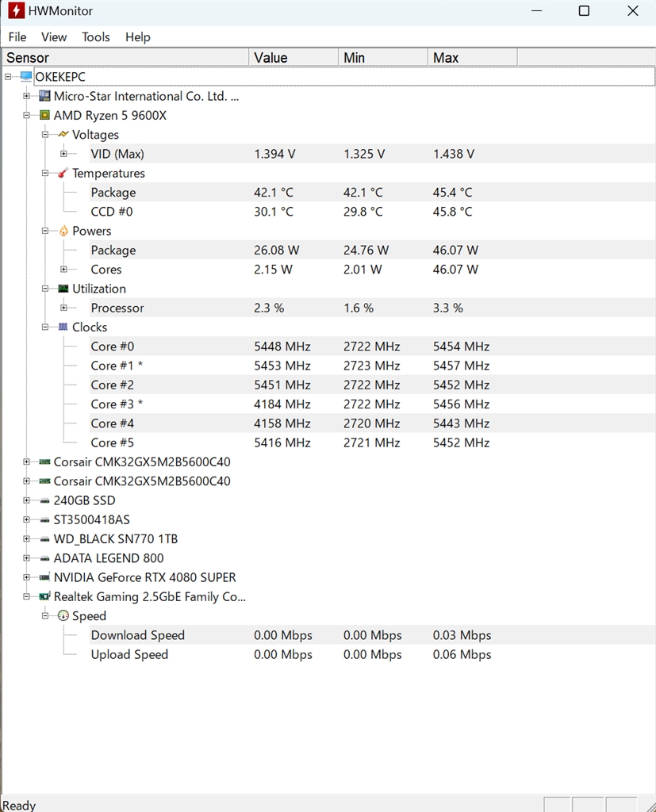Click the drive icon for ADATA LEGEND 800

(x=45, y=558)
